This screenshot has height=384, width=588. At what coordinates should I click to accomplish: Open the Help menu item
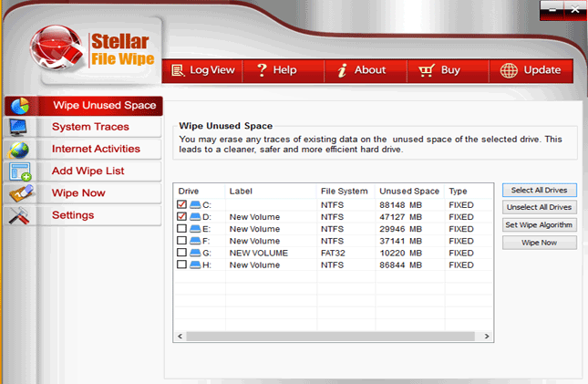(284, 70)
